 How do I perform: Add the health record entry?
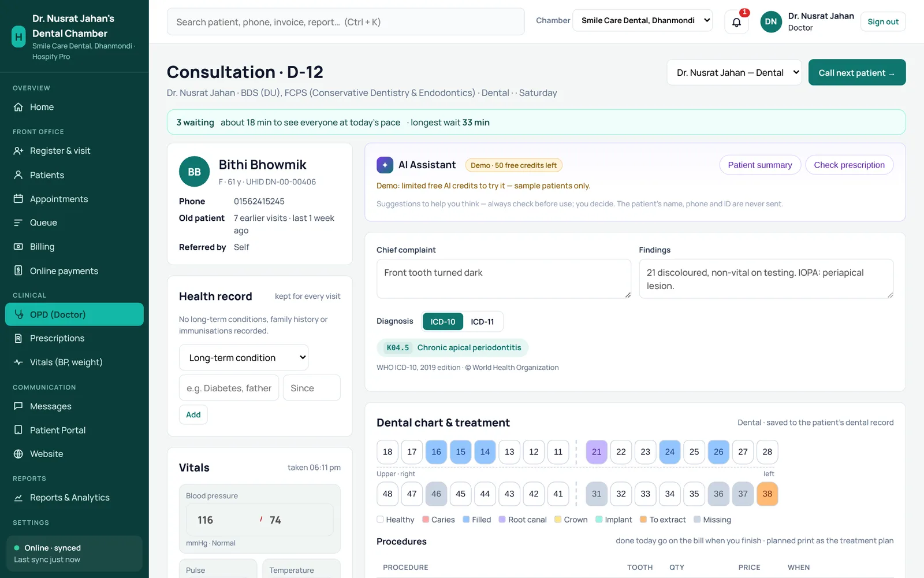(193, 414)
